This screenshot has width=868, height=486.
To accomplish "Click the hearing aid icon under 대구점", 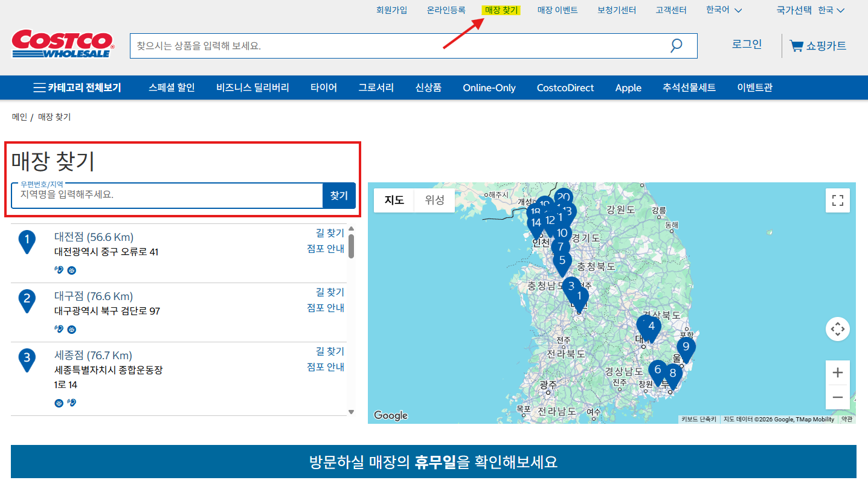I will point(59,329).
